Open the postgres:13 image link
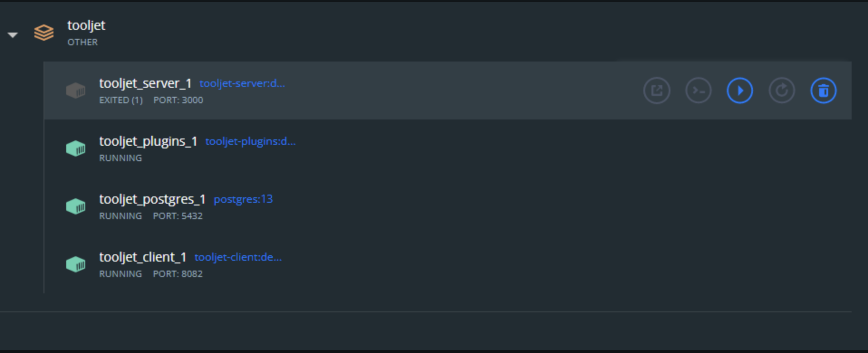This screenshot has height=353, width=868. 243,199
